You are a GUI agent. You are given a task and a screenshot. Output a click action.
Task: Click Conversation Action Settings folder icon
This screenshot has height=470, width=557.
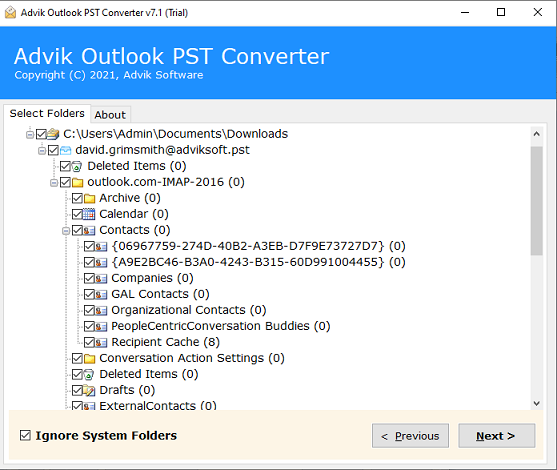click(90, 358)
